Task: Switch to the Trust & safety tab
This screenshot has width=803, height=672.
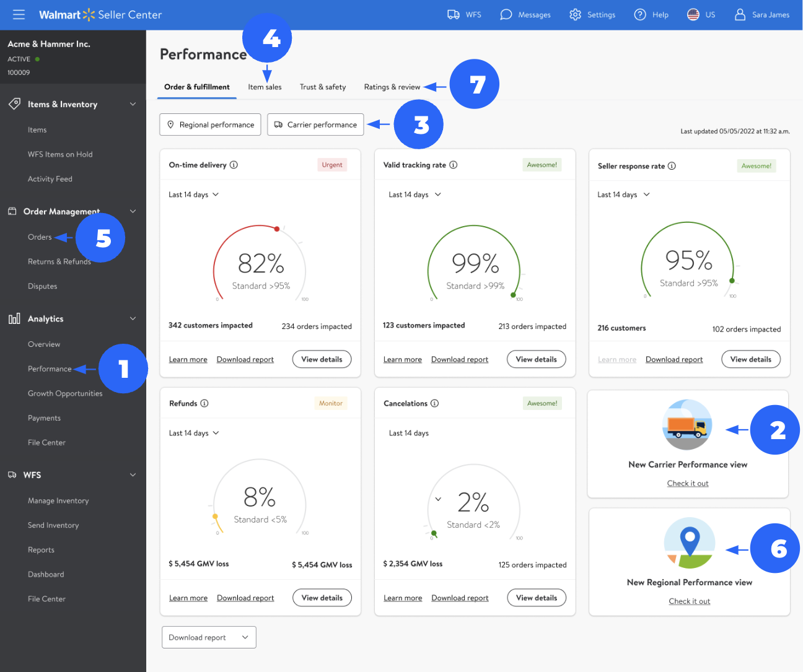Action: click(x=323, y=87)
